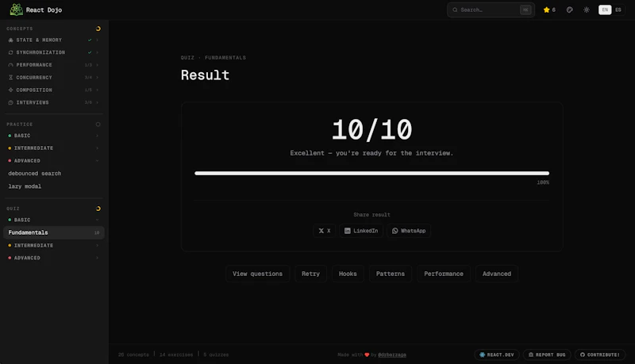Expand the Interviews chevron

coord(97,103)
